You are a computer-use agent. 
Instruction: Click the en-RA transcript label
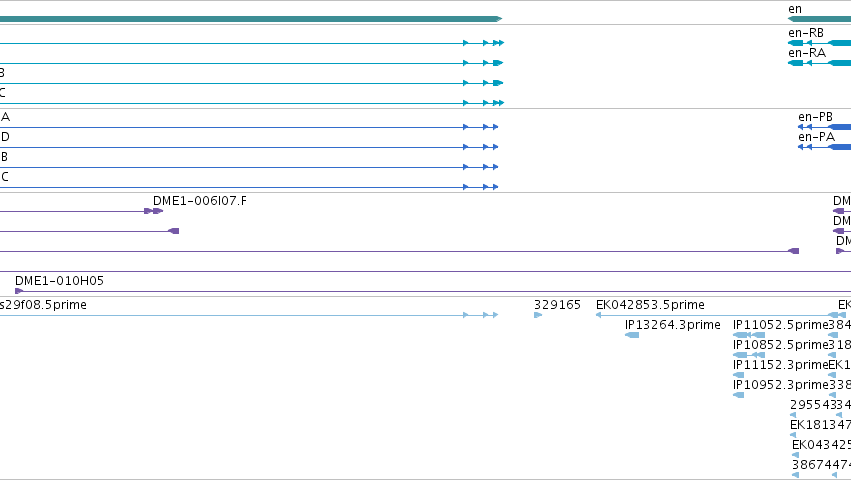[x=806, y=53]
